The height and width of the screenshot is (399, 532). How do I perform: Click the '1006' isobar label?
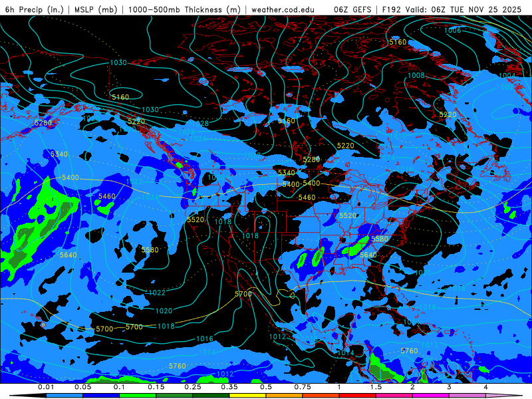pyautogui.click(x=453, y=31)
